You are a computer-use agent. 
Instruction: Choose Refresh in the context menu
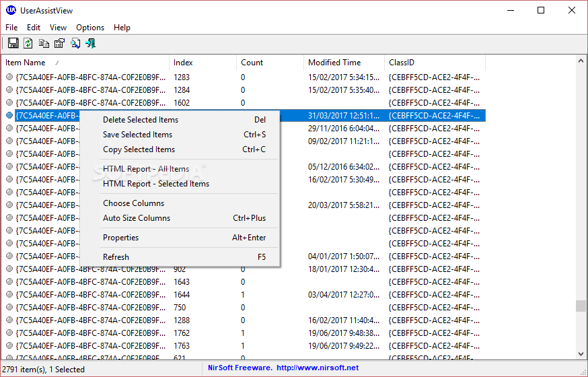[180, 257]
